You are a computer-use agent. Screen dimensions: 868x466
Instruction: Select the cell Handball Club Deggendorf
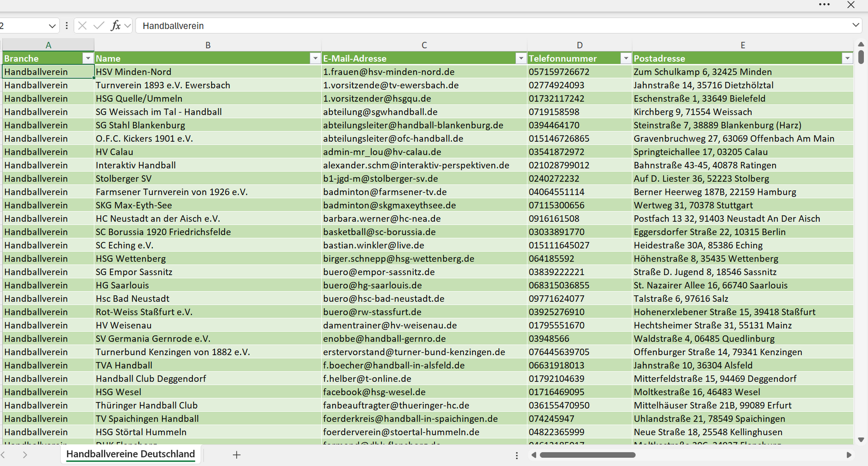(208, 379)
